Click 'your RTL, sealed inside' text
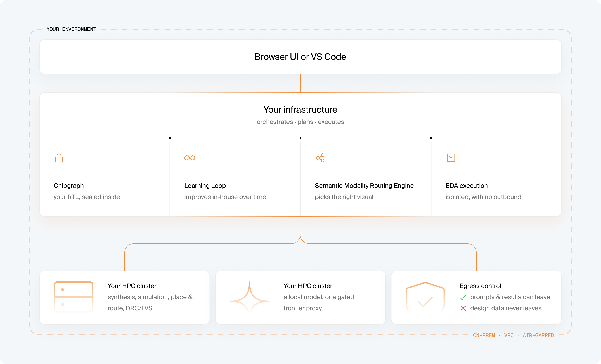 point(87,197)
